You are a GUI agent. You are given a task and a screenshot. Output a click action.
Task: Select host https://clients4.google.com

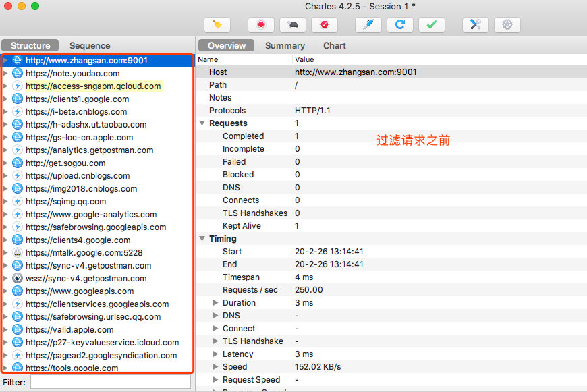[x=78, y=240]
